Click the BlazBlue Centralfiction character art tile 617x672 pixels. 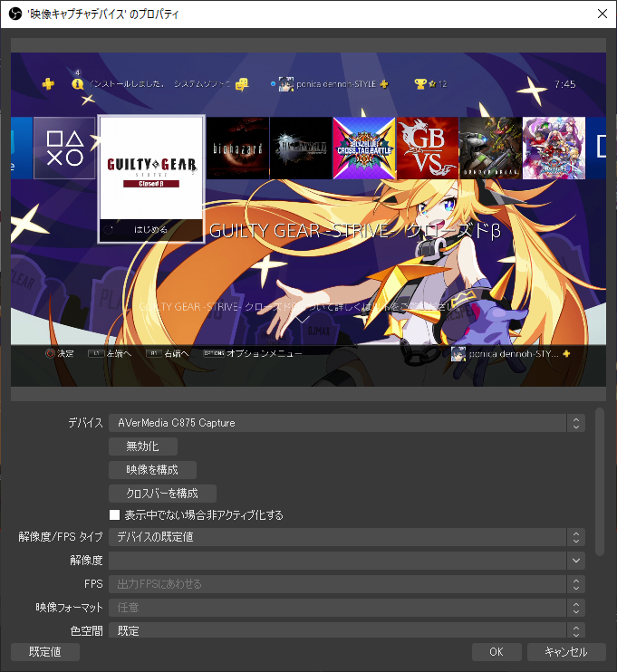coord(554,148)
